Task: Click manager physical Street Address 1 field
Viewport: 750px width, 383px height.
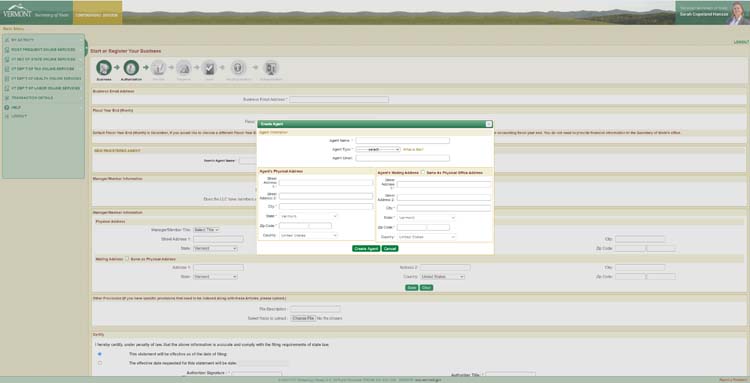Action: point(218,239)
